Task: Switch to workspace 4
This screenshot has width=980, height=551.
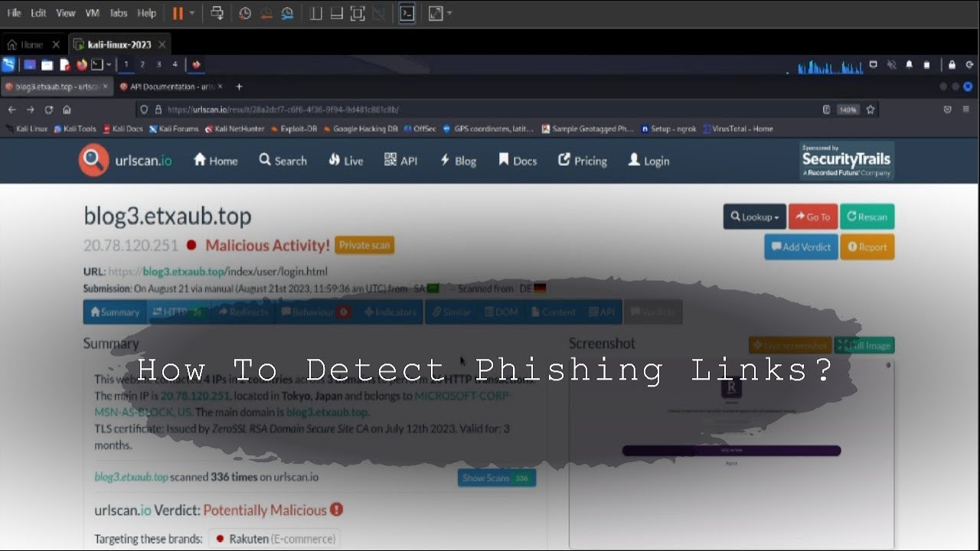Action: 175,64
